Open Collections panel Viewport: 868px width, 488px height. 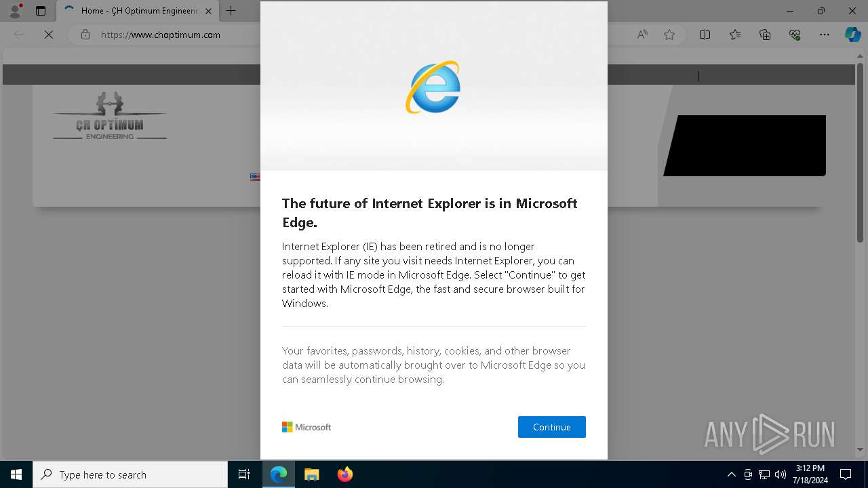coord(765,35)
